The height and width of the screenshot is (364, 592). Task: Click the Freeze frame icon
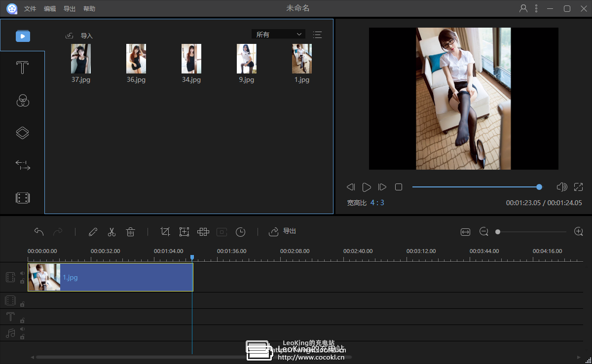222,232
